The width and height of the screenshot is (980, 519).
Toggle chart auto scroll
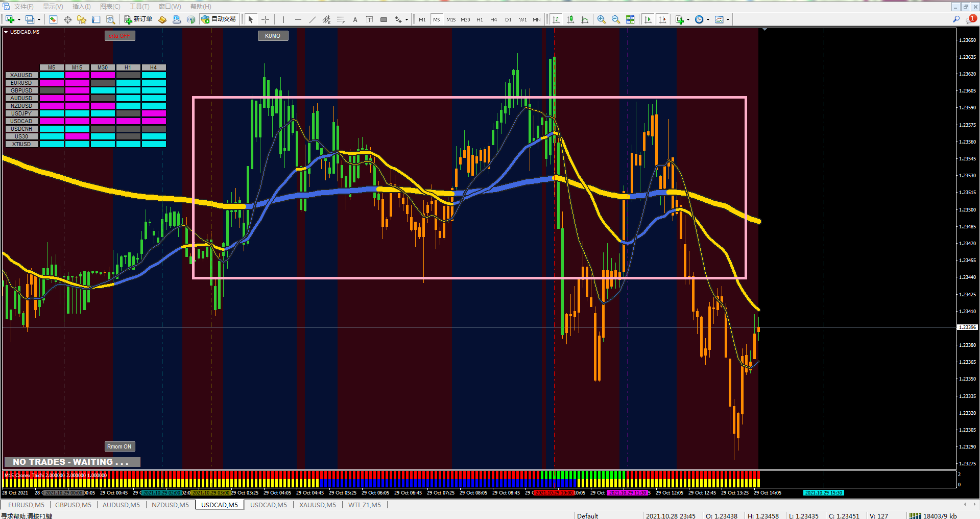tap(648, 19)
